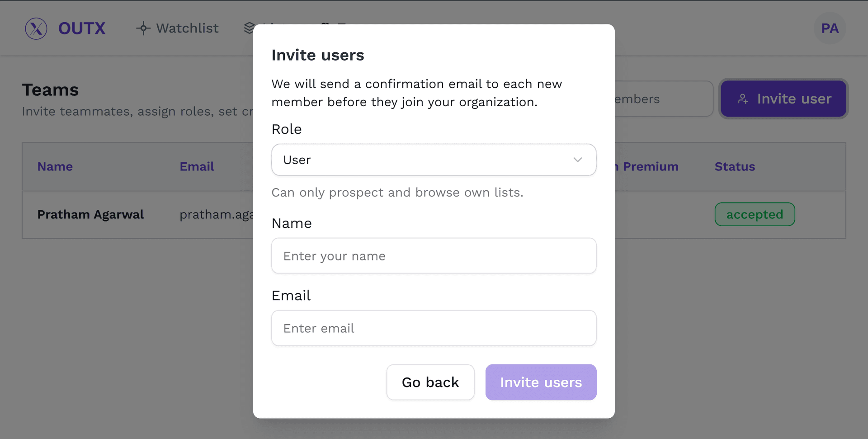Click the person-add icon on Invite user button
The image size is (868, 439).
point(743,99)
